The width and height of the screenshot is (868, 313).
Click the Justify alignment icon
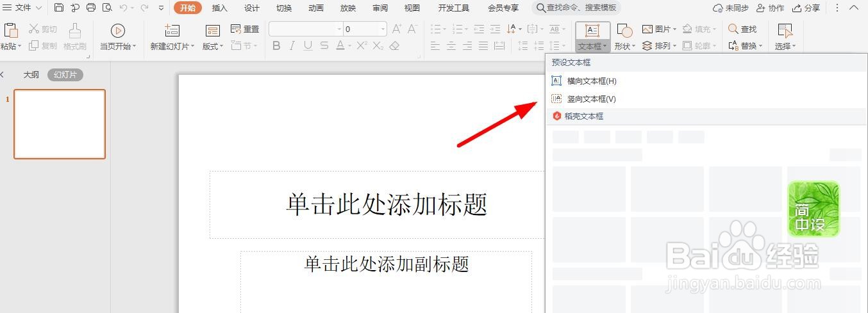483,45
